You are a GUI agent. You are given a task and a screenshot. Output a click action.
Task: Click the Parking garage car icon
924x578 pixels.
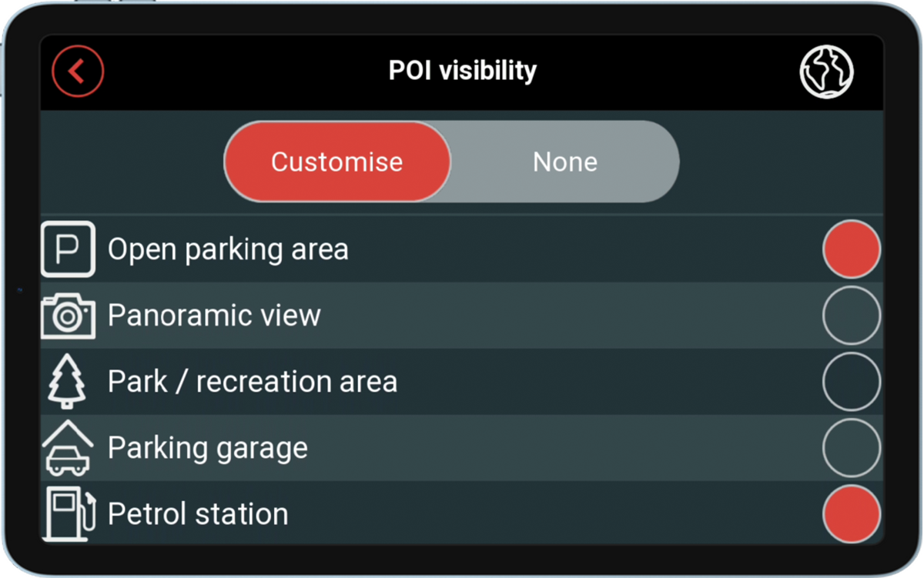(x=68, y=448)
